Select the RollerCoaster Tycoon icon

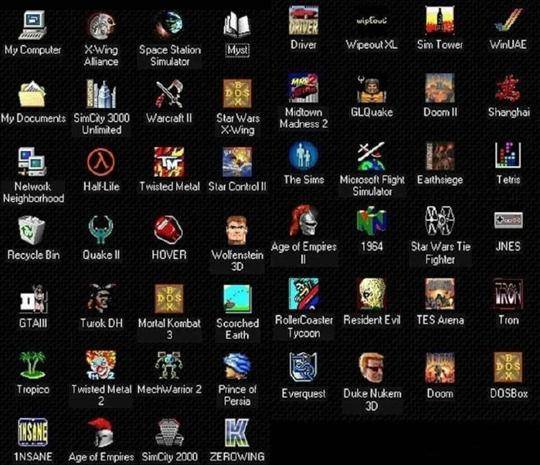point(303,294)
